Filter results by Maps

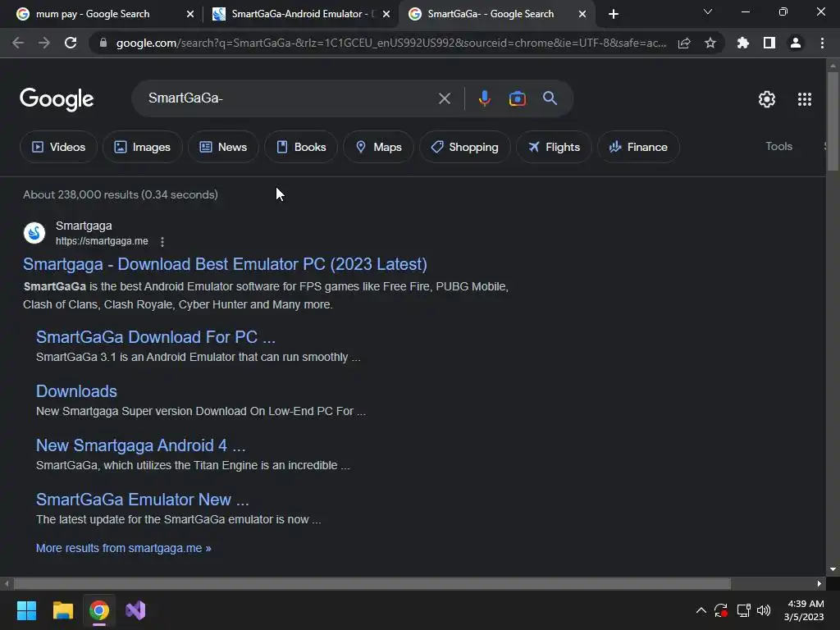pos(378,147)
